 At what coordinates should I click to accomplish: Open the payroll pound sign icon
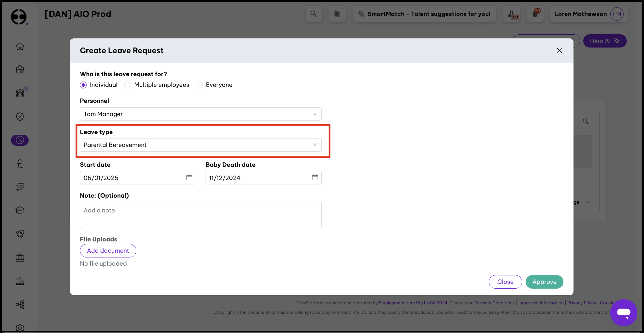point(20,163)
